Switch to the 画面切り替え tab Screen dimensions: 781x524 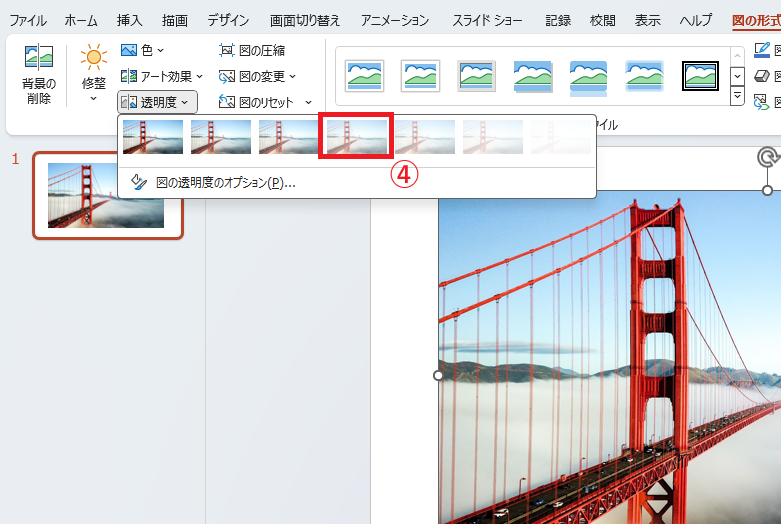coord(304,20)
